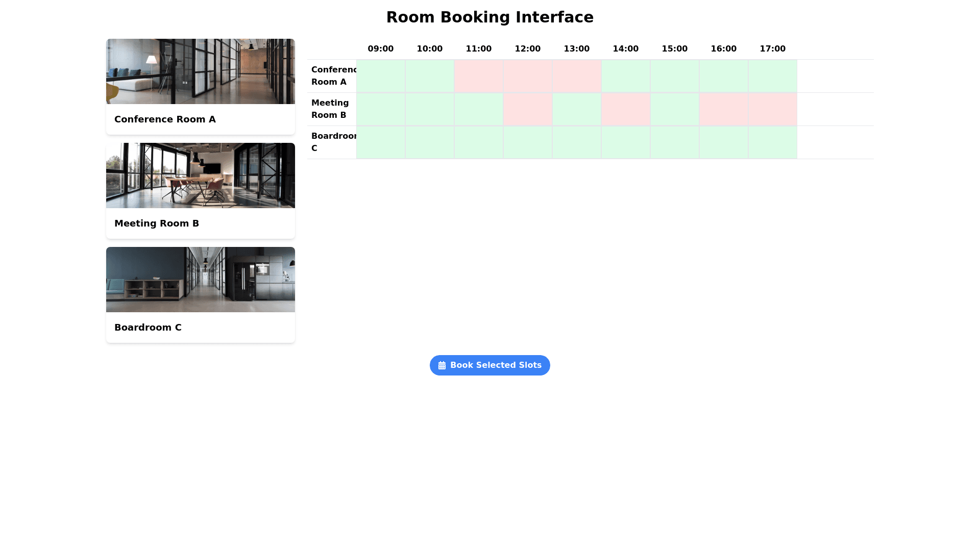Select Conference Room A 14:00 slot
Screen dimensions: 980x551
pyautogui.click(x=626, y=76)
